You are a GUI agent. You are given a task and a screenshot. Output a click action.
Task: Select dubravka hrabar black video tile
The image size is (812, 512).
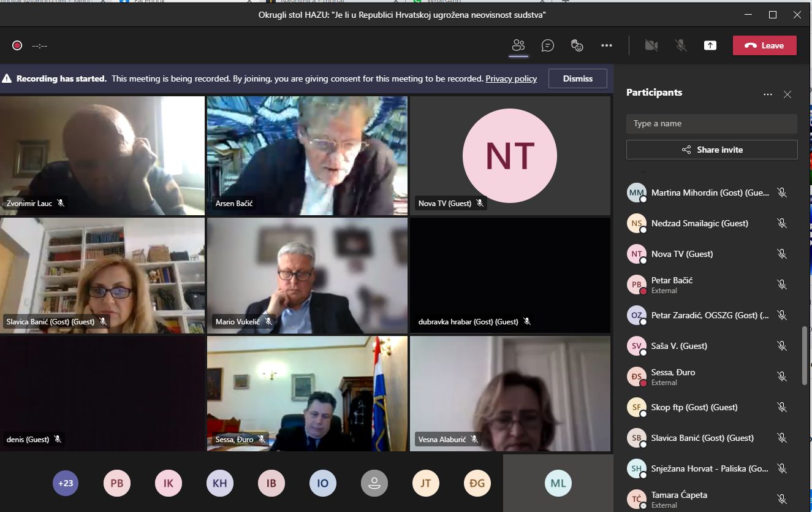(x=510, y=275)
